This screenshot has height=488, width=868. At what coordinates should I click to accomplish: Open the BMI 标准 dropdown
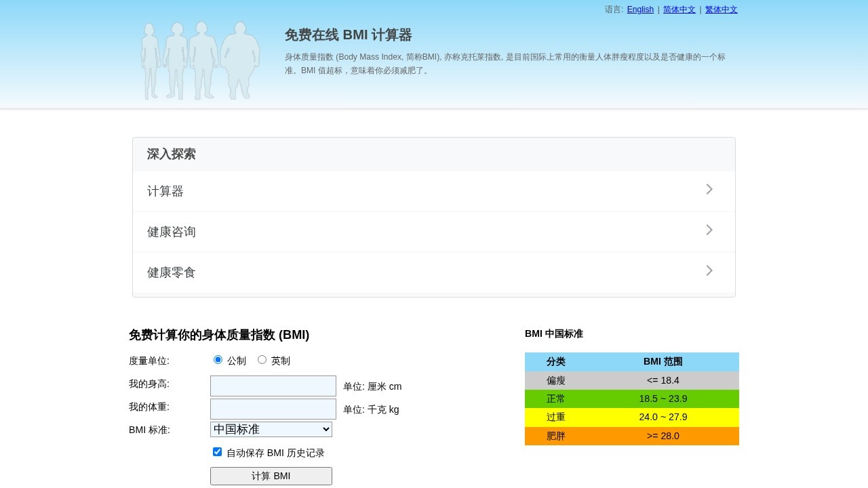(x=271, y=429)
